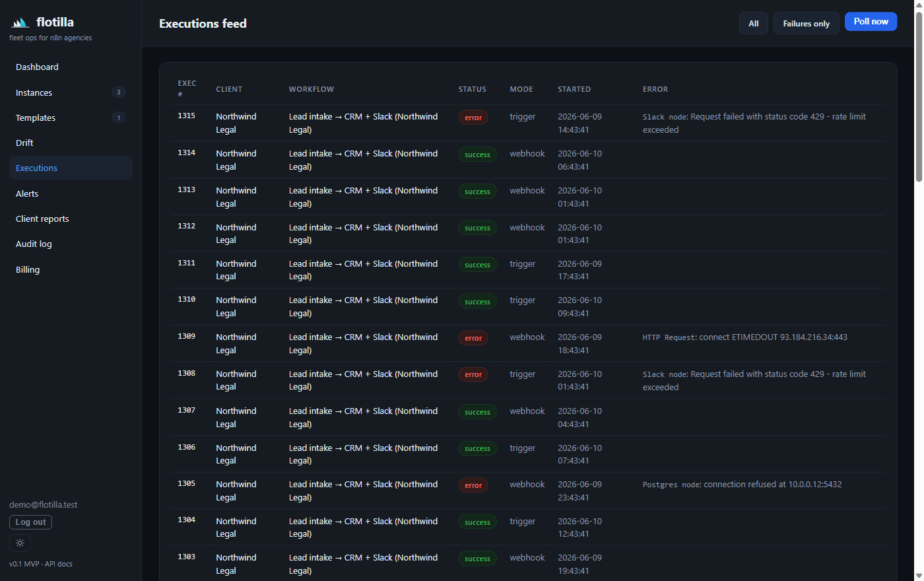
Task: Click the error badge for execution 1308
Action: pos(473,374)
